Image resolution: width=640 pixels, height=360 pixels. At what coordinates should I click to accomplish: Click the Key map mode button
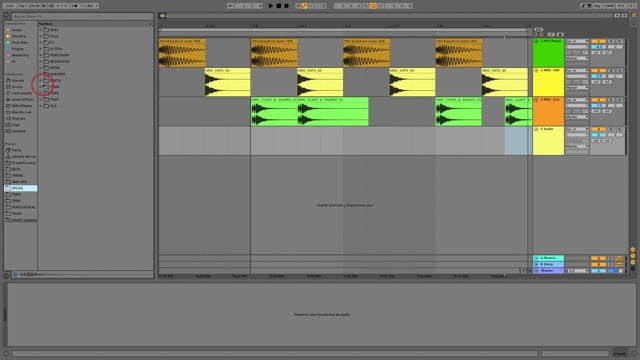(597, 6)
